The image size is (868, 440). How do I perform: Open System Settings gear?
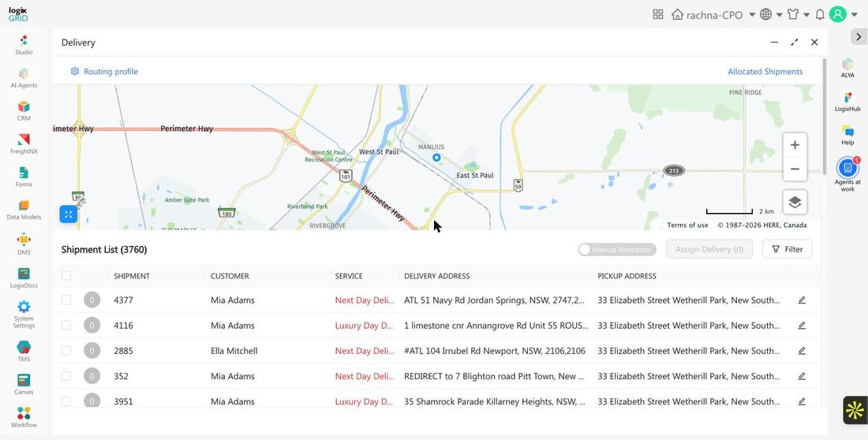[23, 315]
